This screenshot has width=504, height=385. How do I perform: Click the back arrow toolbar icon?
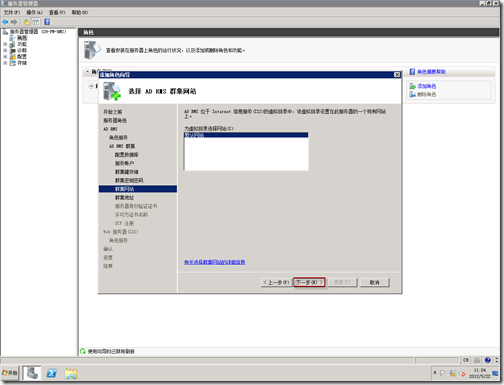pos(5,22)
